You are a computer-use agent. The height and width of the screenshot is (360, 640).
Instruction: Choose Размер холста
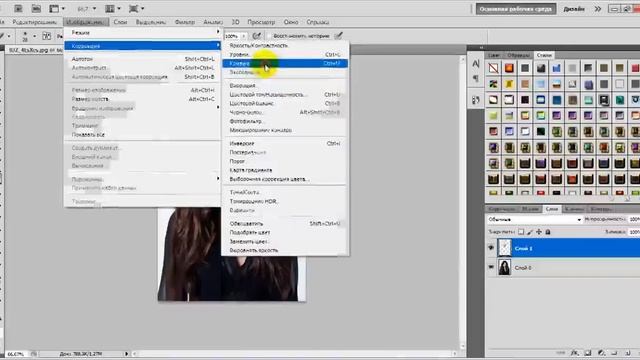coord(142,99)
